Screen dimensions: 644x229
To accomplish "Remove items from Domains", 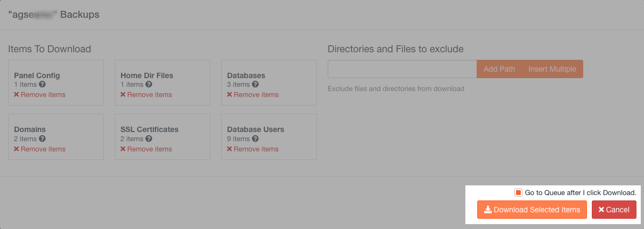I will [39, 149].
